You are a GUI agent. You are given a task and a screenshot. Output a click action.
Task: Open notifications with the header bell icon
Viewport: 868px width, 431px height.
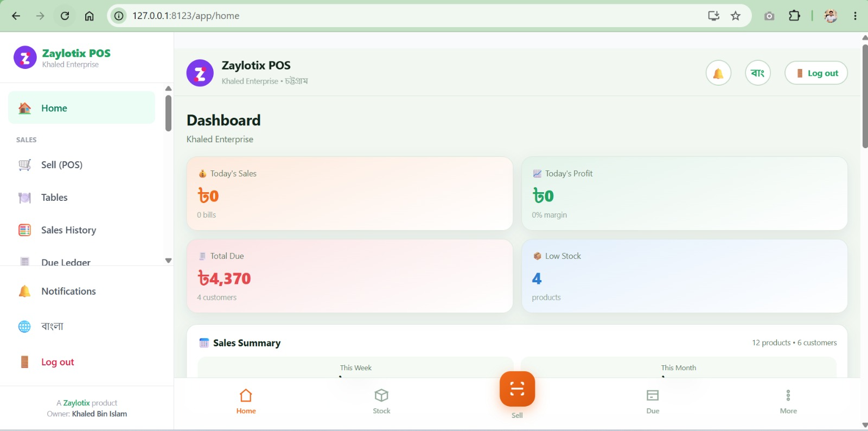tap(718, 73)
